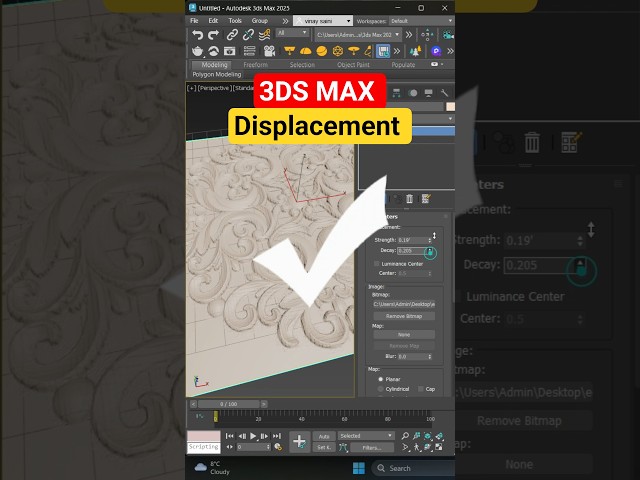The image size is (640, 480).
Task: Open the Polygon Modeling panel label
Action: (217, 74)
